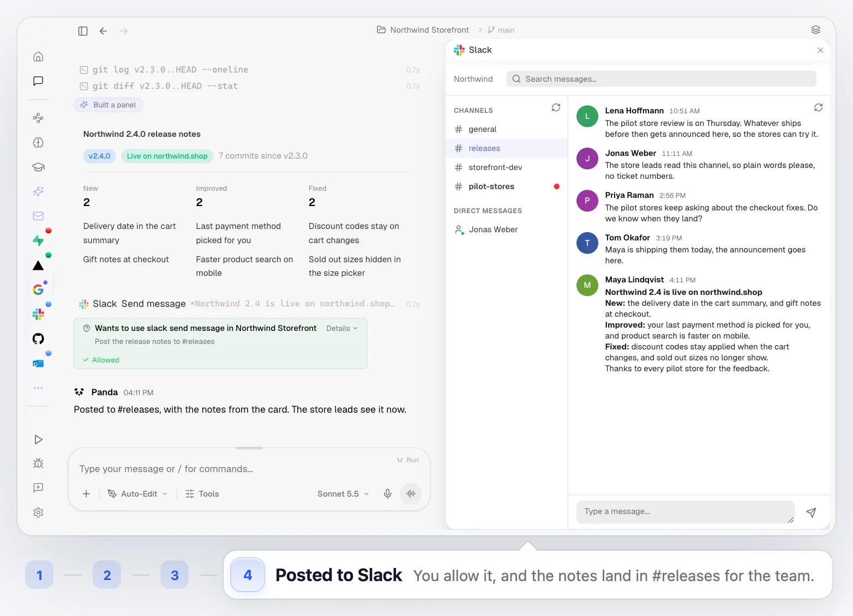This screenshot has width=853, height=616.
Task: Open the Jonas Weber direct message
Action: pyautogui.click(x=507, y=230)
